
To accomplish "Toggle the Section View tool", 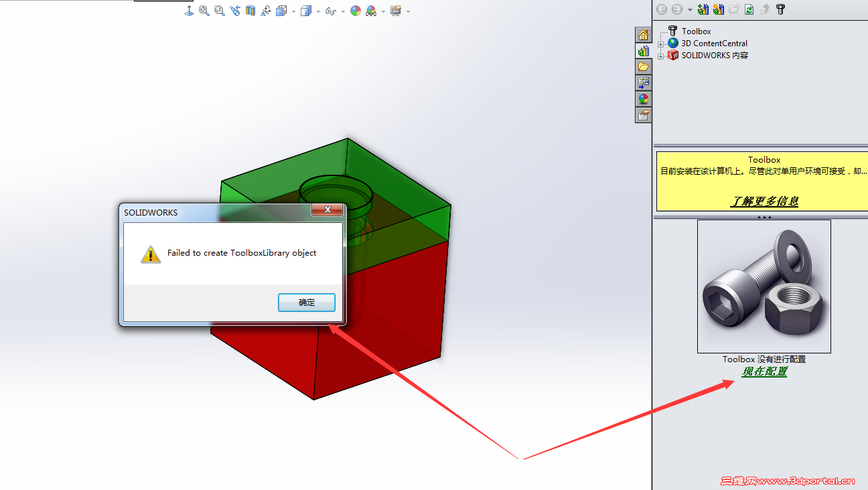I will pyautogui.click(x=250, y=11).
